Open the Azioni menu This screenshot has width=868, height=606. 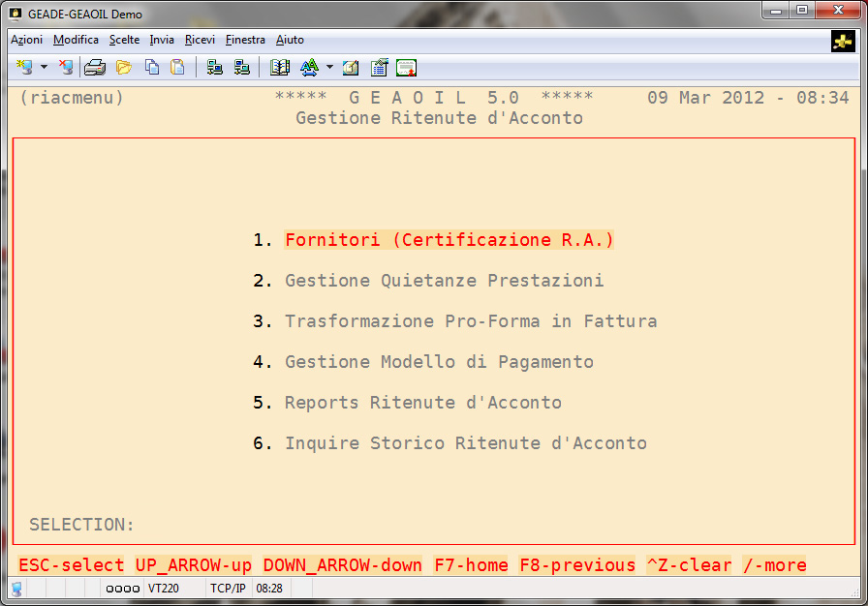26,40
